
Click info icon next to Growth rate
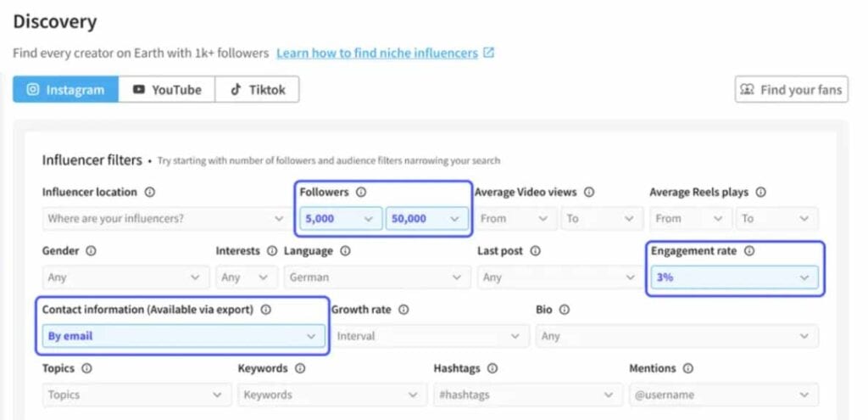coord(403,310)
